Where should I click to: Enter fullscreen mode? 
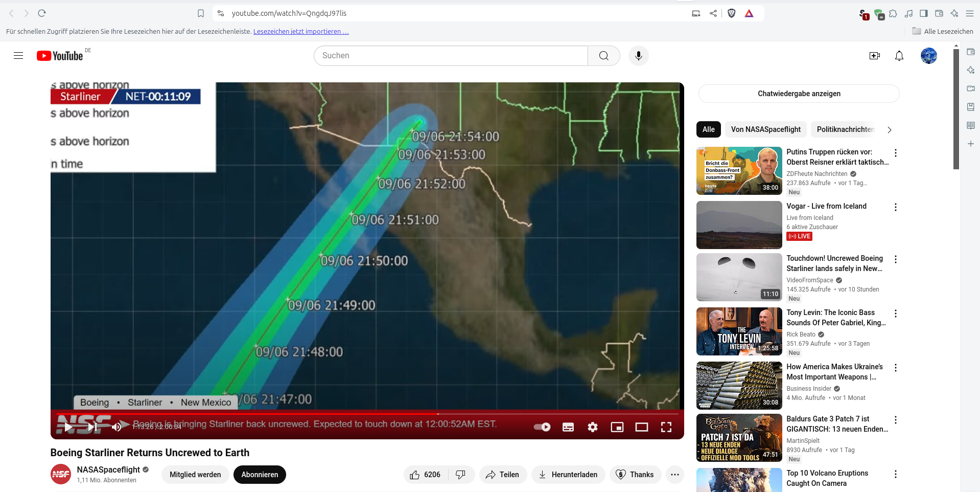666,427
